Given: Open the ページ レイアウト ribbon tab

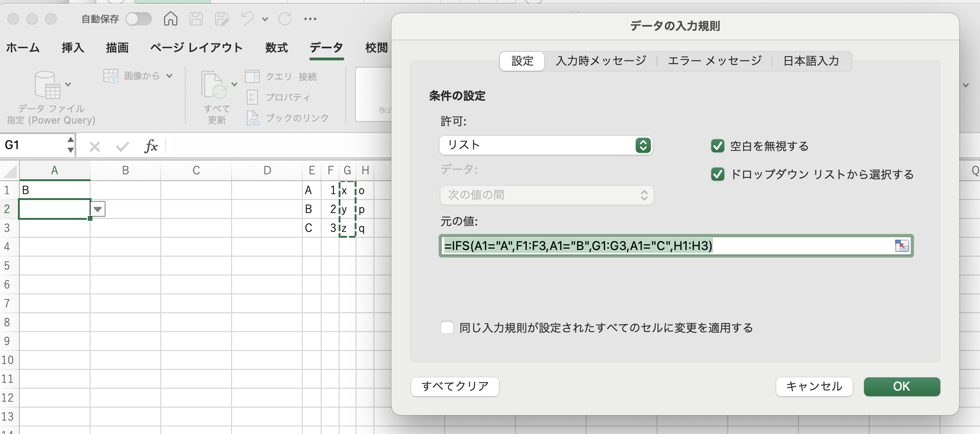Looking at the screenshot, I should (x=196, y=48).
